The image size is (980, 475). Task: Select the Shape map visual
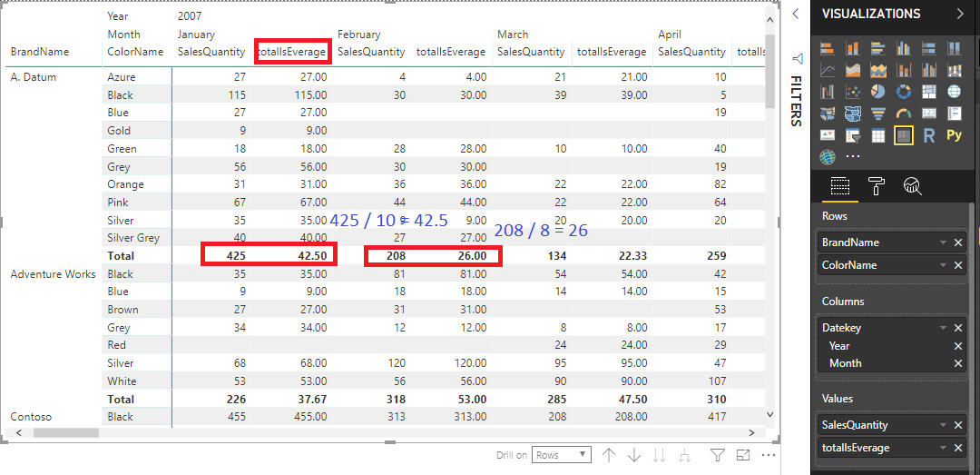pos(852,114)
